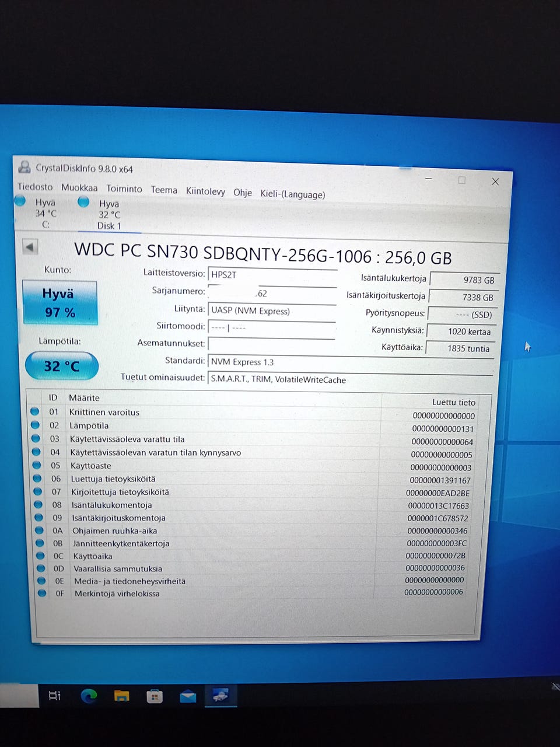Click the Hyvä 97 % health status button
Image resolution: width=560 pixels, height=747 pixels.
point(60,302)
